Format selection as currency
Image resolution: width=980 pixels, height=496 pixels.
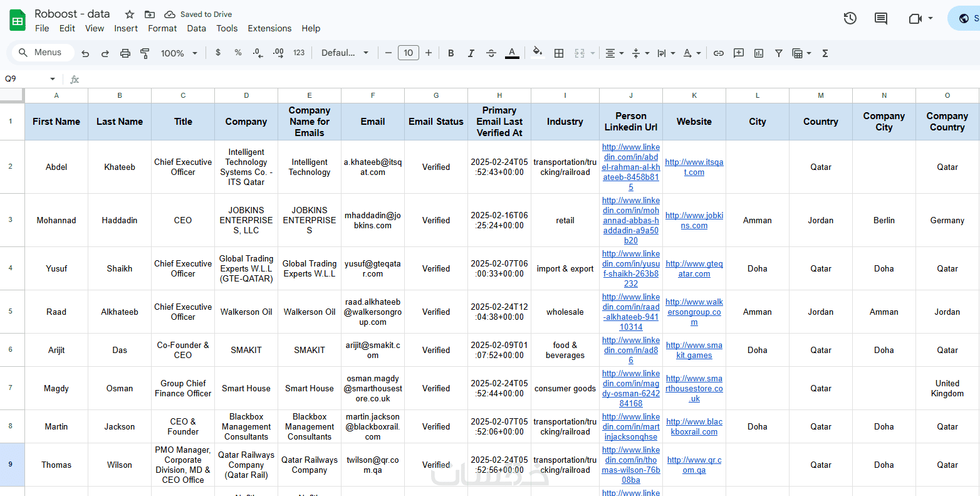(218, 53)
